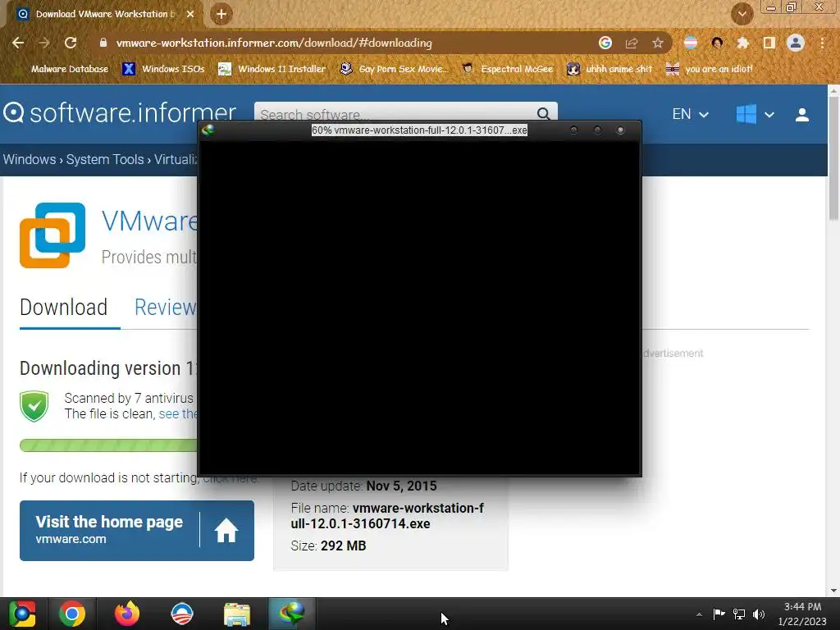The image size is (840, 630).
Task: Click the Nov 5, 2015 date text
Action: (x=402, y=486)
